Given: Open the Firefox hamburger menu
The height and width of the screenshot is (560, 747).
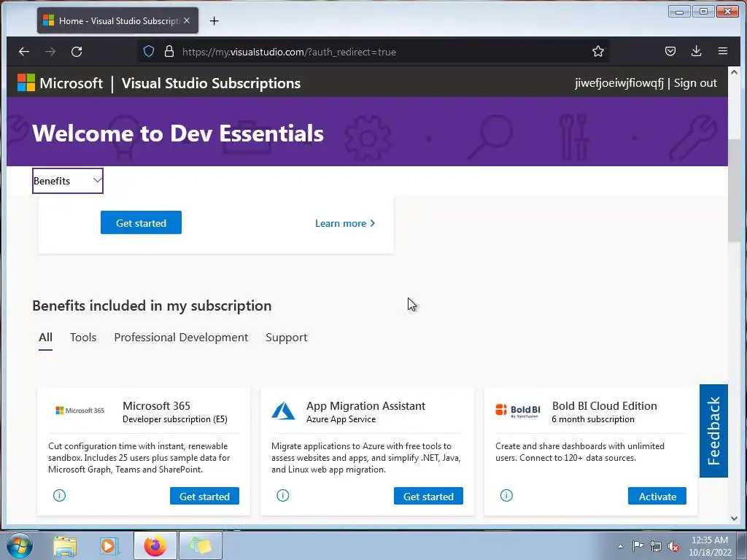Looking at the screenshot, I should pyautogui.click(x=723, y=52).
